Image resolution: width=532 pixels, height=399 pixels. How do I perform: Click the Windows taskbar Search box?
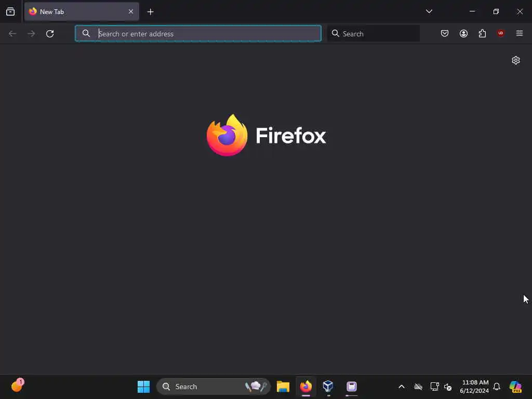[214, 387]
